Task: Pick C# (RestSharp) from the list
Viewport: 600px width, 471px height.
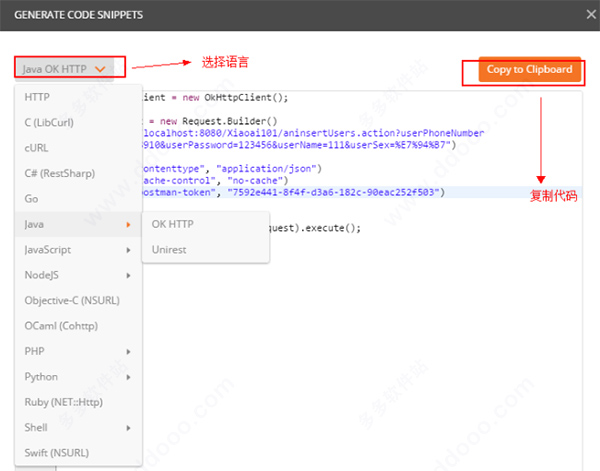Action: pyautogui.click(x=58, y=173)
